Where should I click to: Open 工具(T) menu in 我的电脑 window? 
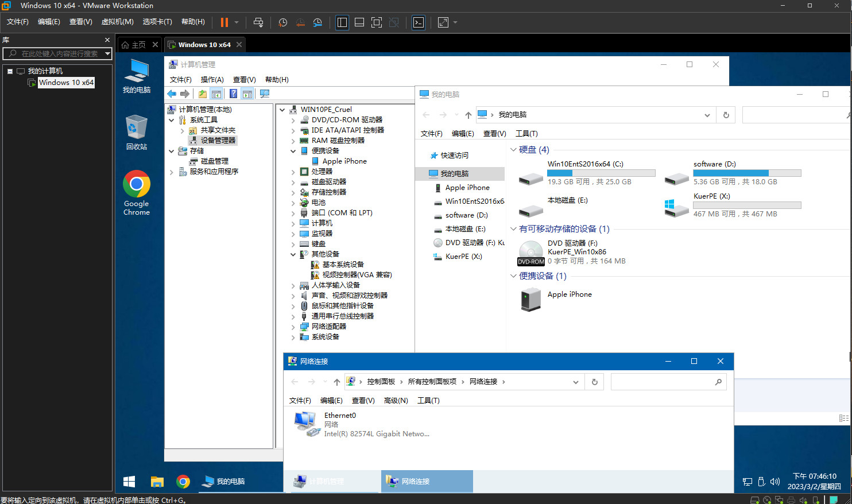coord(526,134)
